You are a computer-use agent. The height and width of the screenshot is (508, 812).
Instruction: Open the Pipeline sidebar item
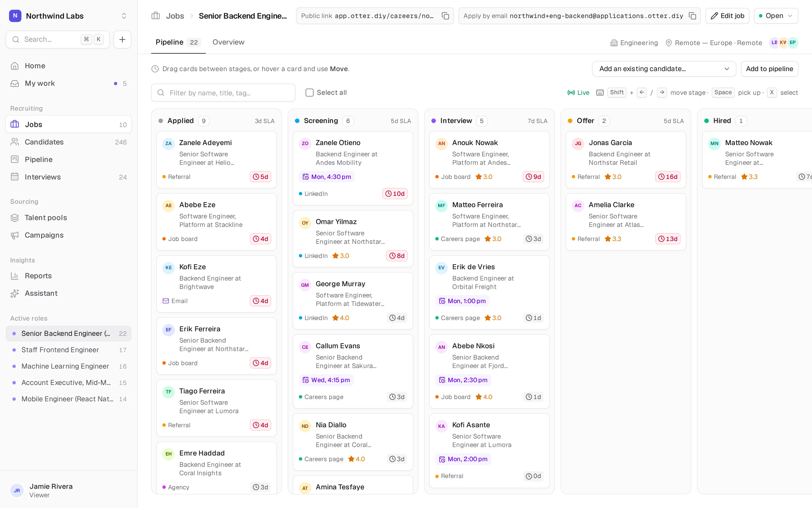click(x=69, y=159)
